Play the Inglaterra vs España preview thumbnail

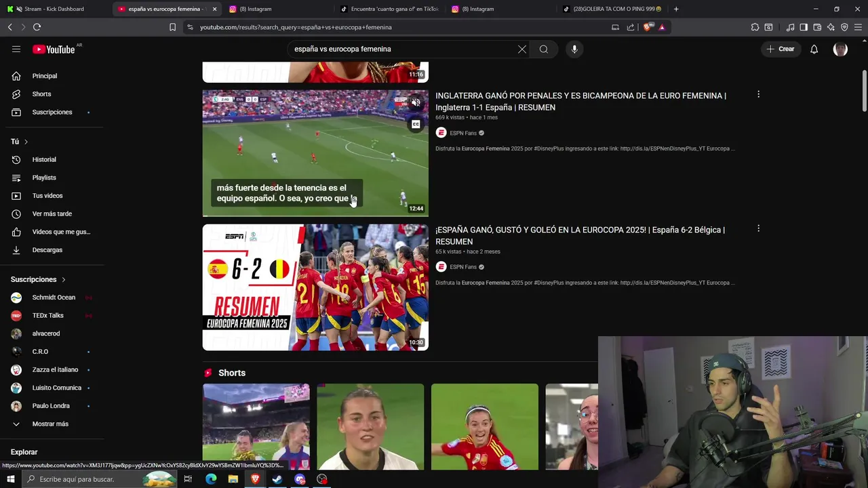point(315,153)
